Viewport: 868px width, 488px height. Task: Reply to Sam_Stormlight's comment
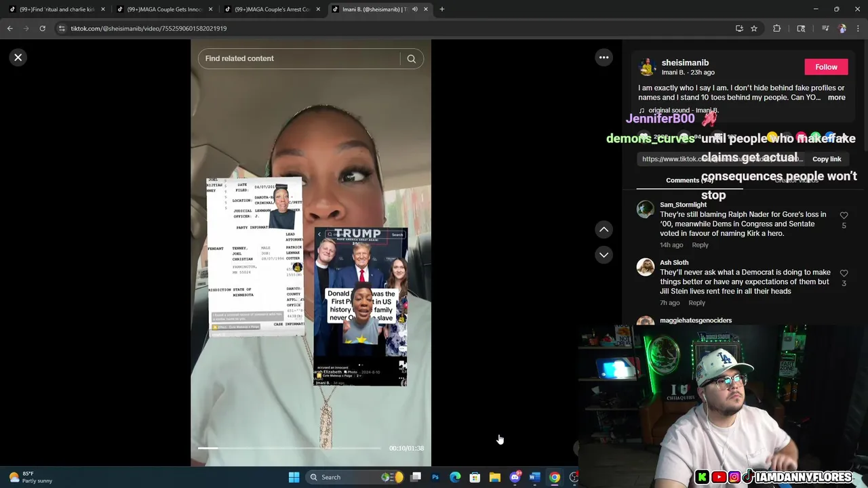coord(700,245)
